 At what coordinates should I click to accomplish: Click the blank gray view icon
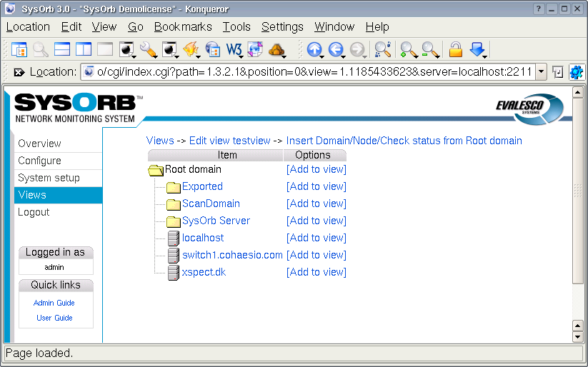click(105, 49)
